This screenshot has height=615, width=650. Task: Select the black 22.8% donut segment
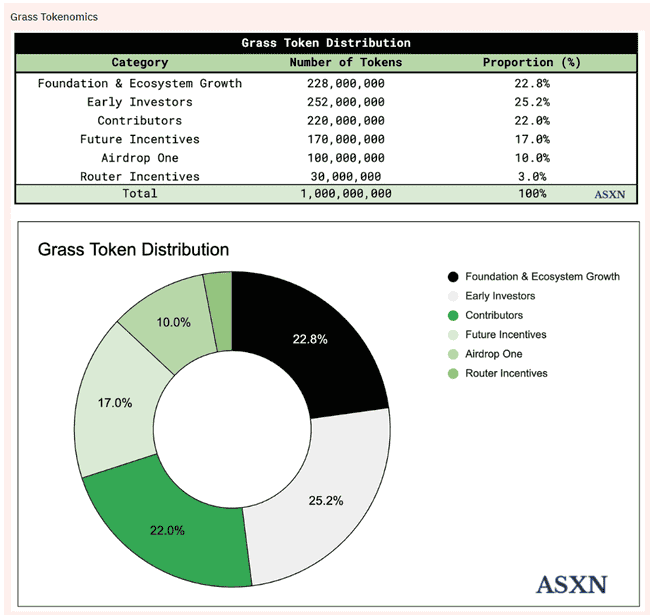coord(310,338)
